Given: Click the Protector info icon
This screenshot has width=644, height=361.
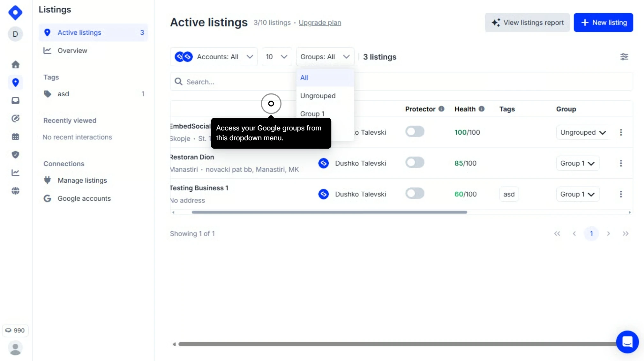Looking at the screenshot, I should [441, 109].
